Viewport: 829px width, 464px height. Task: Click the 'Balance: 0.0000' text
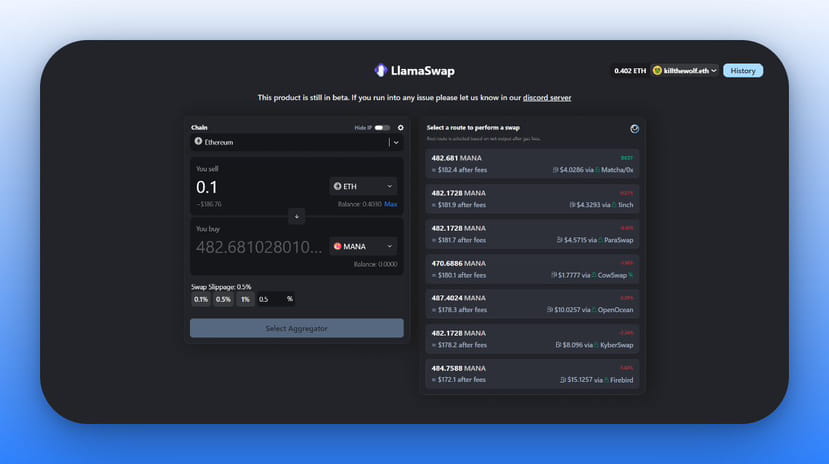pyautogui.click(x=375, y=264)
